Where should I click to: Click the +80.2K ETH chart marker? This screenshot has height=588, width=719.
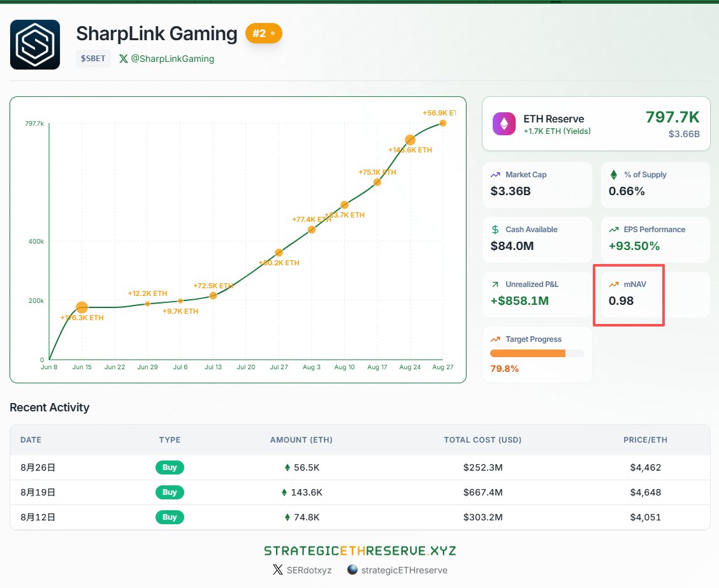pos(279,253)
